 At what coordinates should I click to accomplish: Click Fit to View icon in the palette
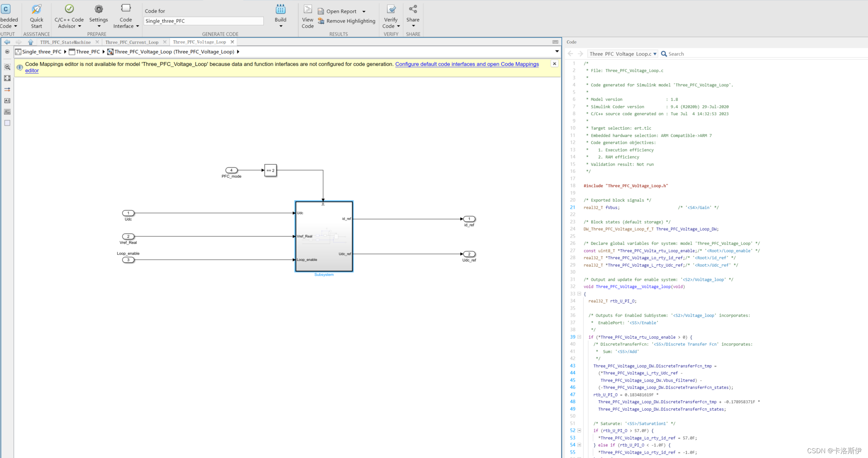click(x=7, y=78)
